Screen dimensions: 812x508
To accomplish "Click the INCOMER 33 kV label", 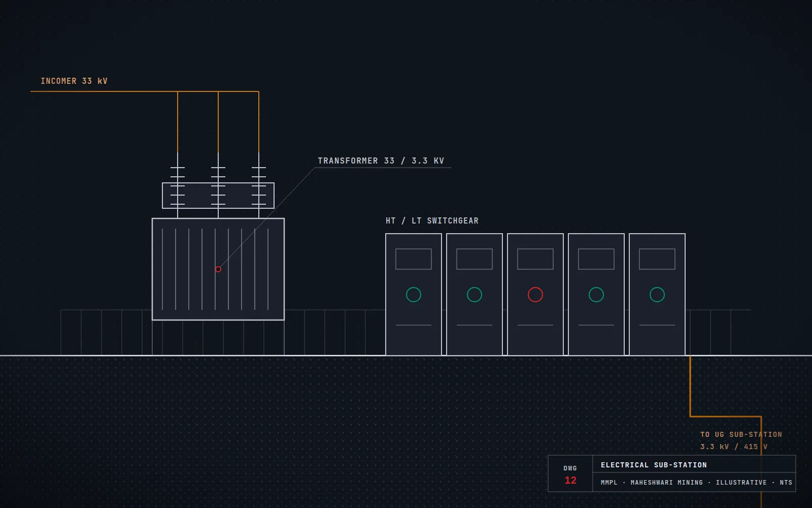I will 74,81.
